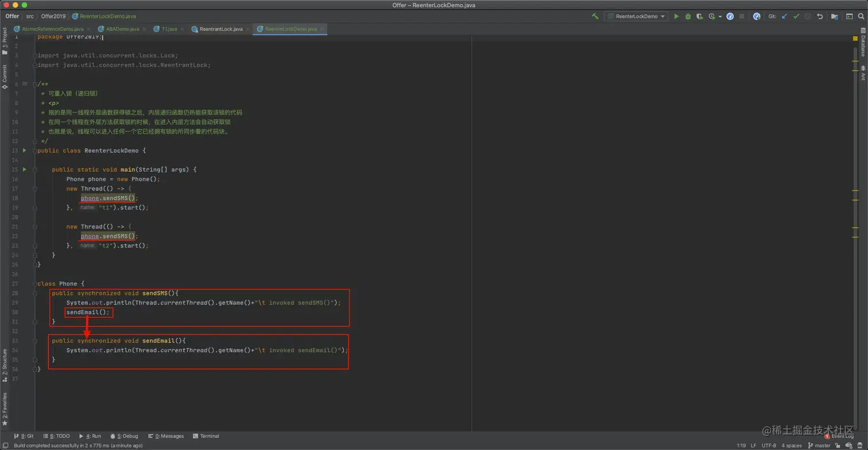The width and height of the screenshot is (868, 450).
Task: Close the AtomicReferenceDemo.java tab
Action: (x=88, y=29)
